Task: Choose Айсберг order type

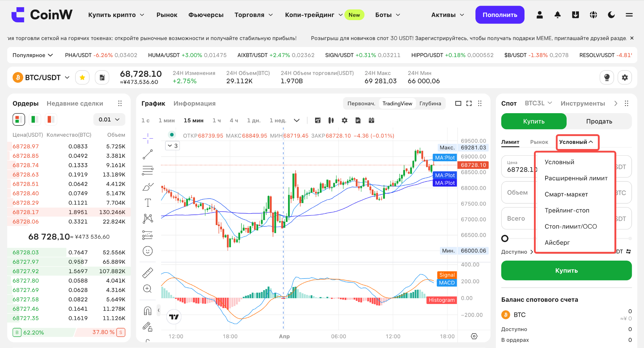Action: tap(557, 243)
